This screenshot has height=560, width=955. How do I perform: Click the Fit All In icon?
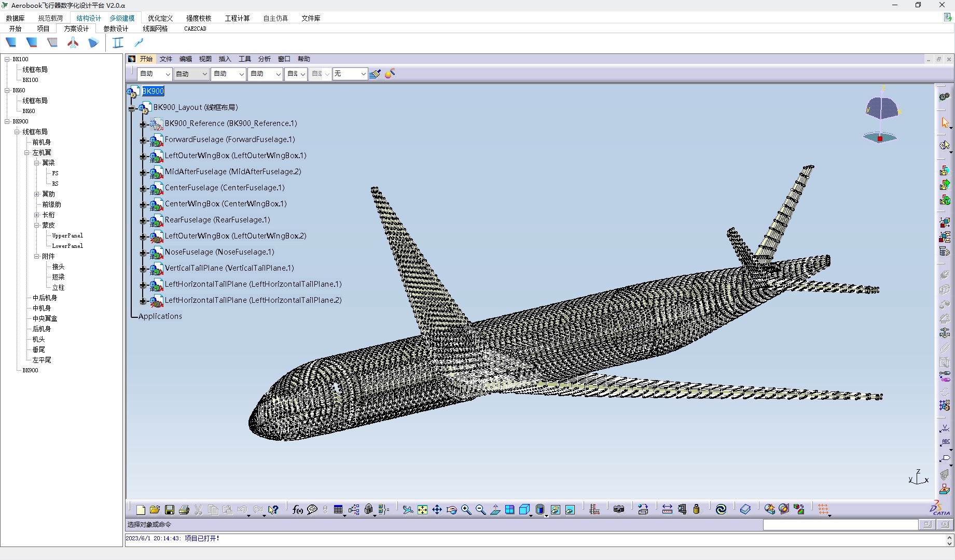point(423,510)
